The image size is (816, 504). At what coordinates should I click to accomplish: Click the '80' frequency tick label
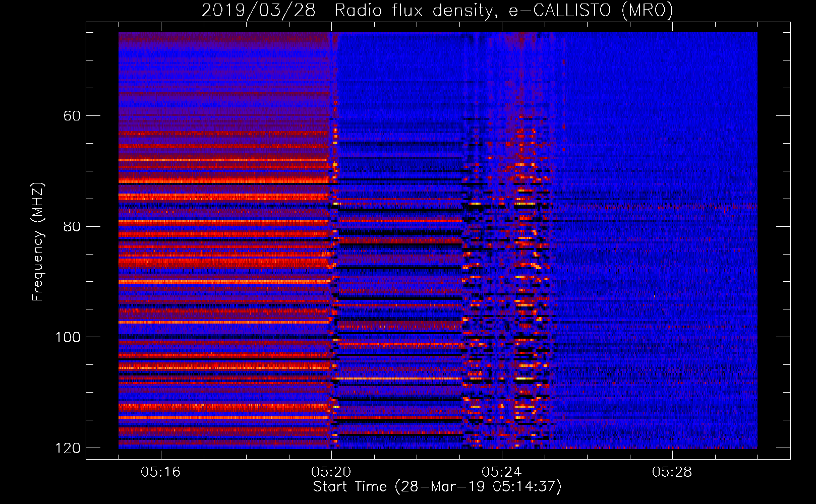point(72,226)
